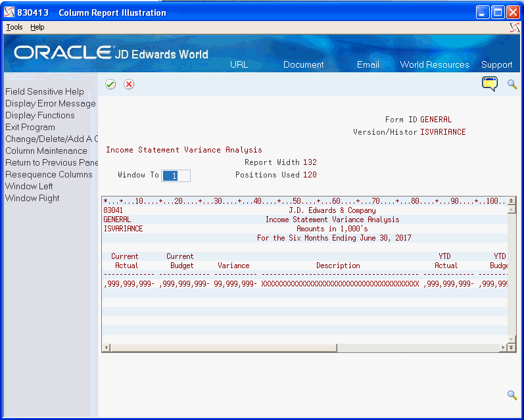Click the Form ID value GENERAL

[x=436, y=120]
